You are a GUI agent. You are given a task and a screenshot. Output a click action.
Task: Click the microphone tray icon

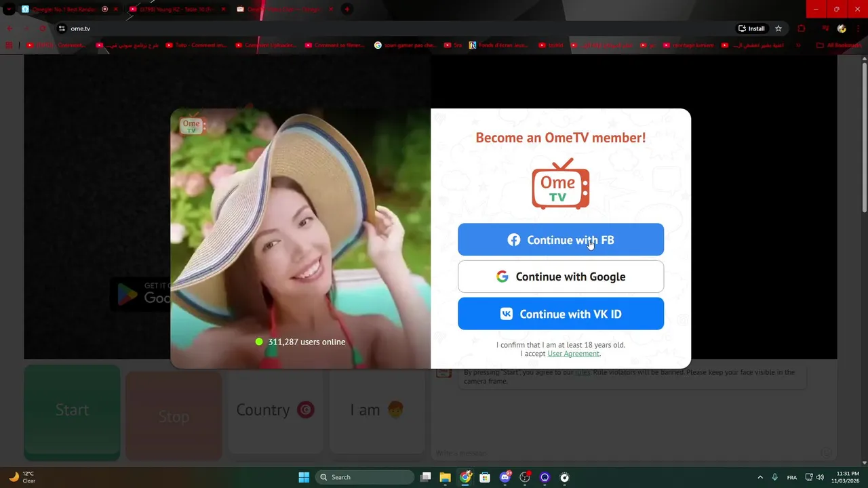point(774,477)
